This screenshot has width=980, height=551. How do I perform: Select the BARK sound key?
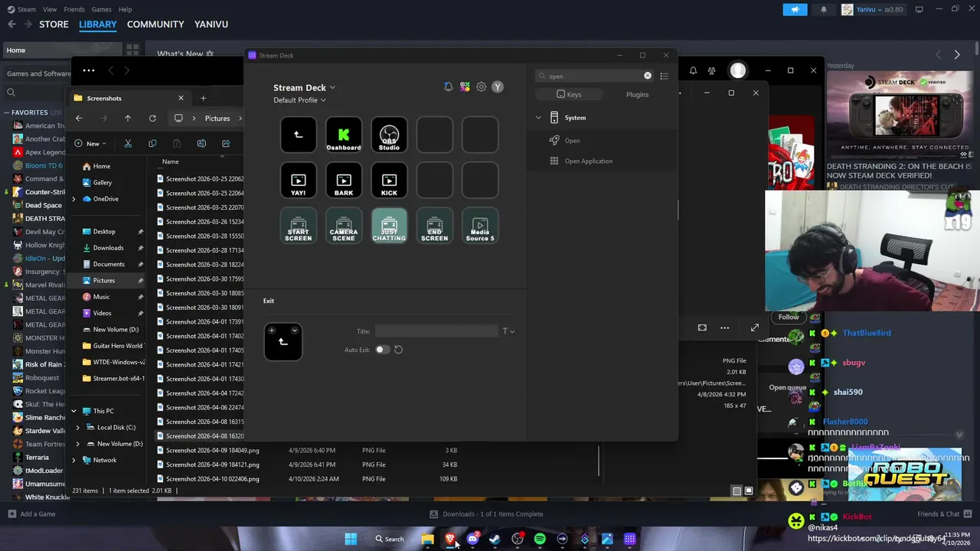coord(344,181)
